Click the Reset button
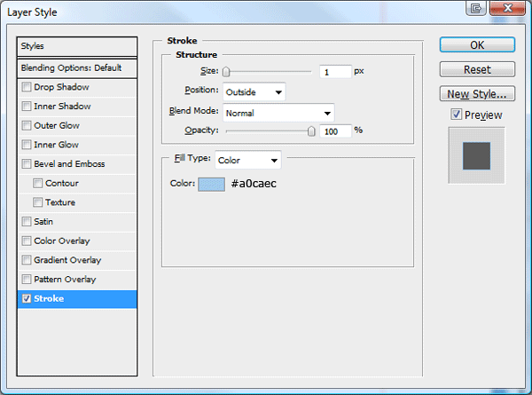Image resolution: width=532 pixels, height=395 pixels. pos(477,69)
